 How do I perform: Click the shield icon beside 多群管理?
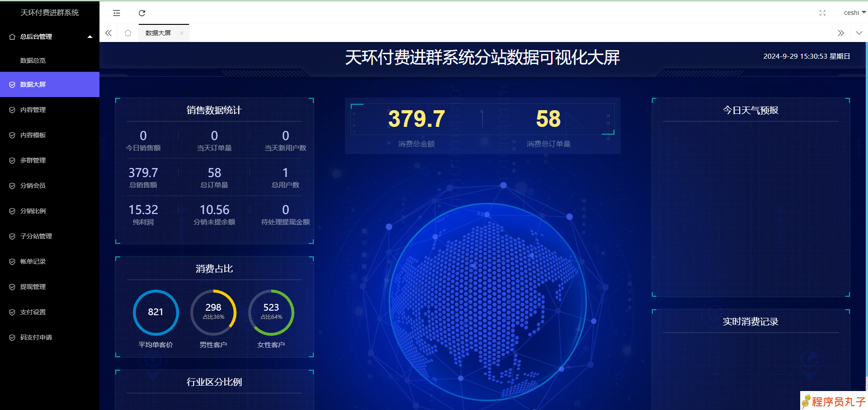click(12, 160)
